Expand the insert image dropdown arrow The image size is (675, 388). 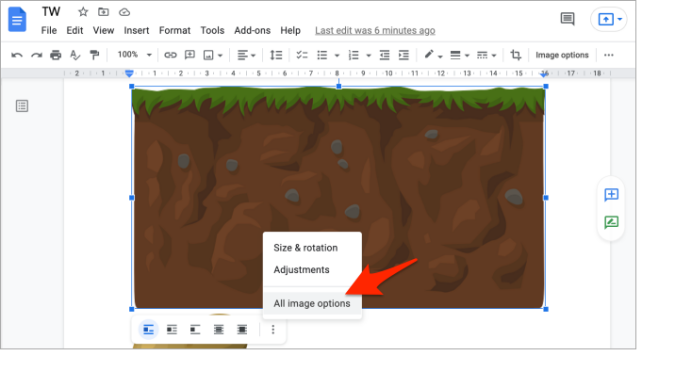[x=220, y=56]
